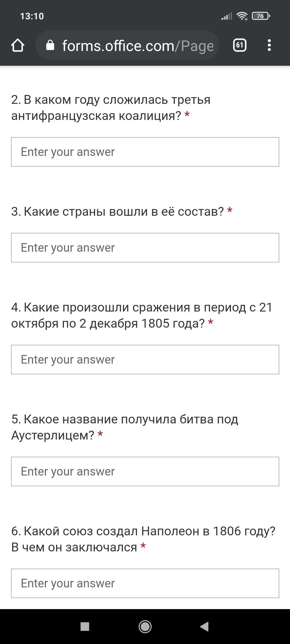290x644 pixels.
Task: Focus answer field for question 3 about countries
Action: [x=145, y=248]
